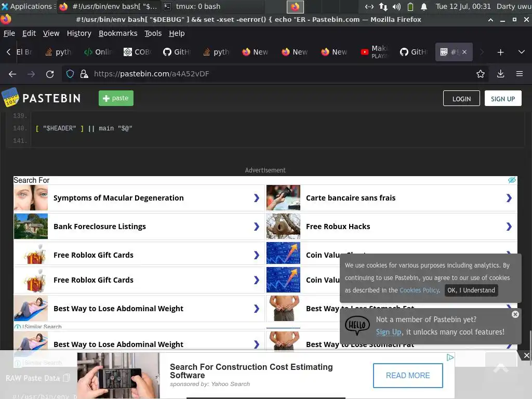Open the History menu
The height and width of the screenshot is (399, 532).
coord(79,33)
